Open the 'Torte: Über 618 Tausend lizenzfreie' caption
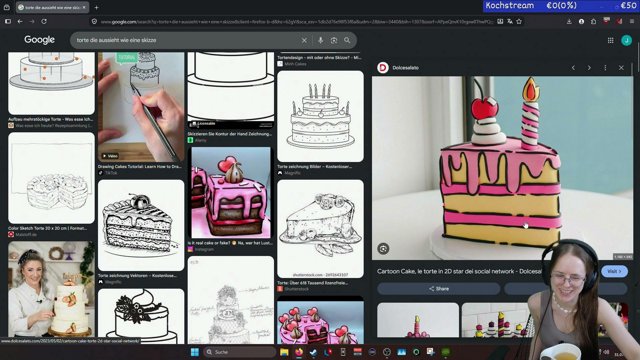The height and width of the screenshot is (360, 640). pyautogui.click(x=313, y=282)
